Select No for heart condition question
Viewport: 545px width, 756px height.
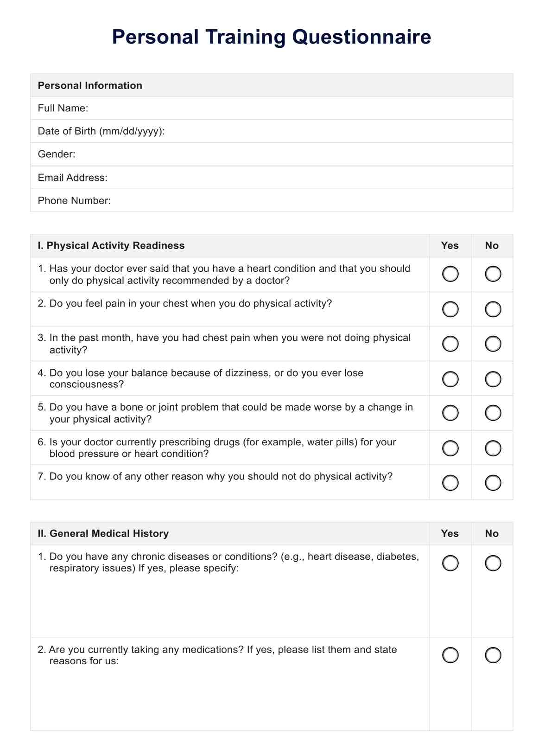coord(493,274)
